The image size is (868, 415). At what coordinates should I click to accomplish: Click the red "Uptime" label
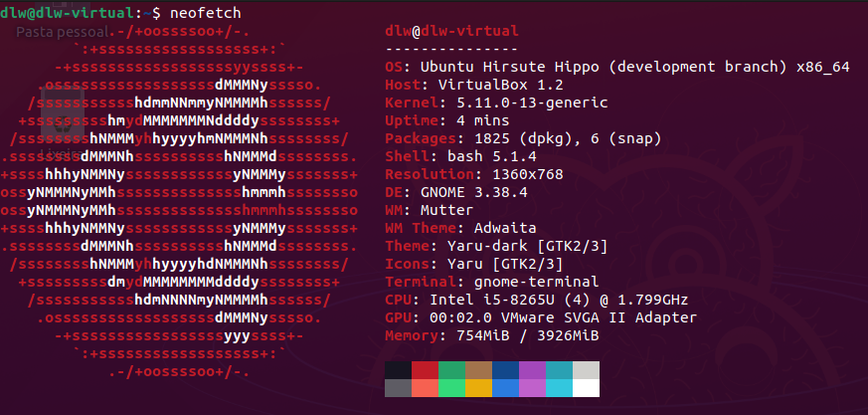(412, 120)
